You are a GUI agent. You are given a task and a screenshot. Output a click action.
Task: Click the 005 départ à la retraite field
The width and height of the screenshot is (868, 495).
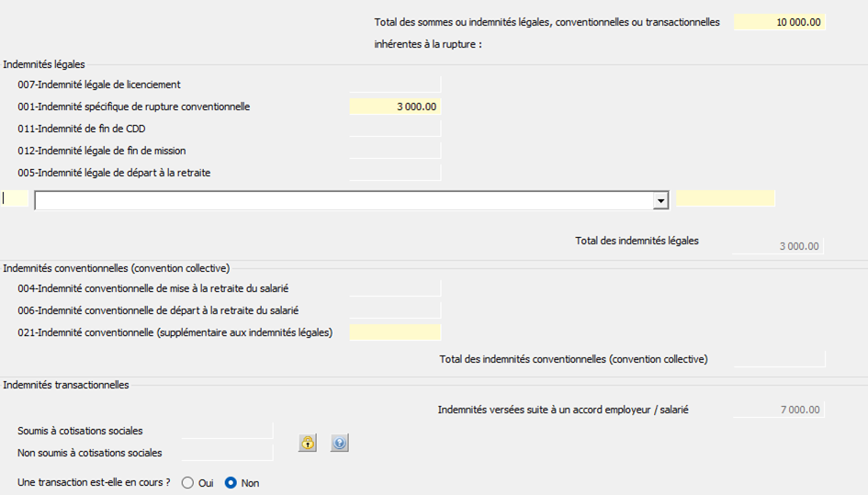(x=395, y=173)
